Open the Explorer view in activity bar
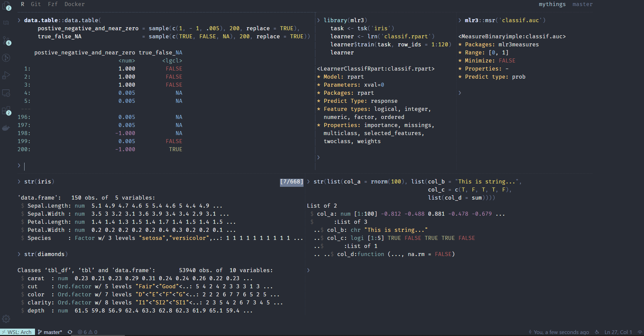644x336 pixels. pyautogui.click(x=6, y=6)
